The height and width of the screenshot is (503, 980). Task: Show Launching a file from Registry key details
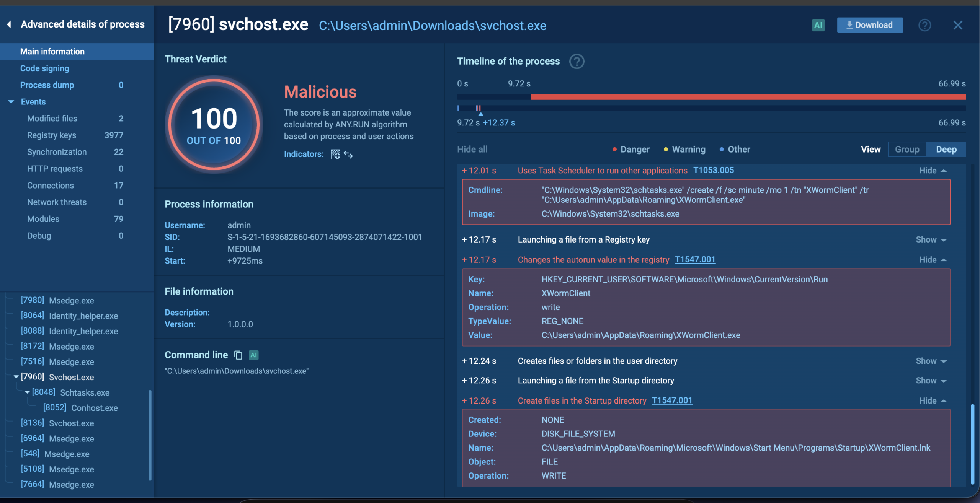click(931, 240)
